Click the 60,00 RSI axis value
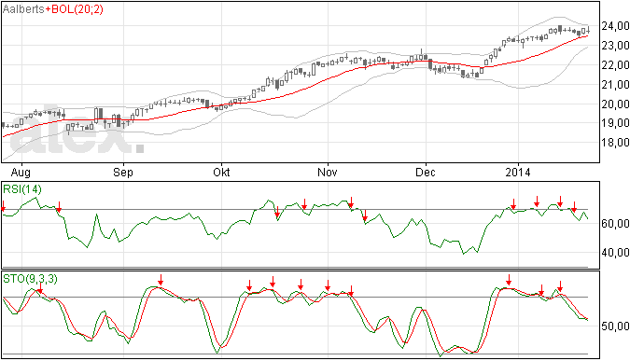Image resolution: width=644 pixels, height=361 pixels. click(x=615, y=224)
